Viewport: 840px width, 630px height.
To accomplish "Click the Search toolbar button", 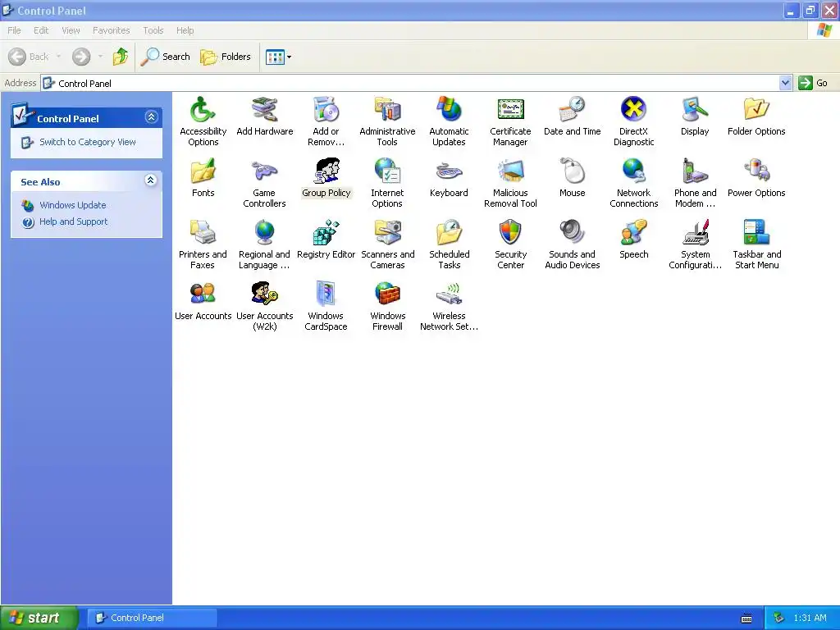I will coord(166,57).
